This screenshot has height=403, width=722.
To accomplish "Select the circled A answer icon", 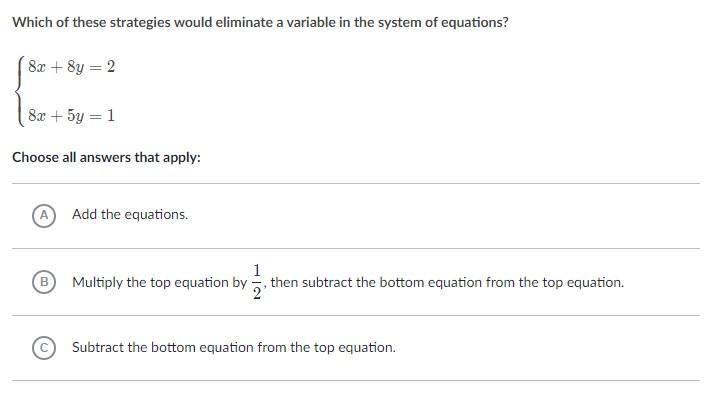I will click(x=43, y=215).
